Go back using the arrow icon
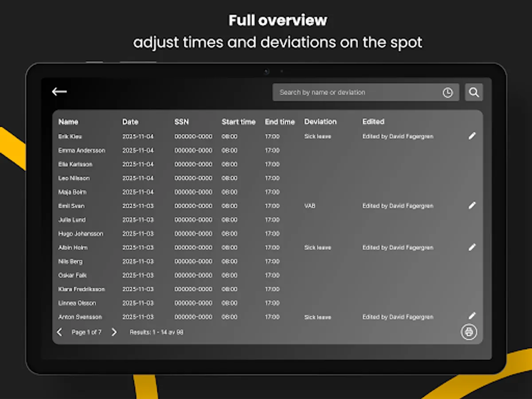The width and height of the screenshot is (532, 399). [59, 91]
